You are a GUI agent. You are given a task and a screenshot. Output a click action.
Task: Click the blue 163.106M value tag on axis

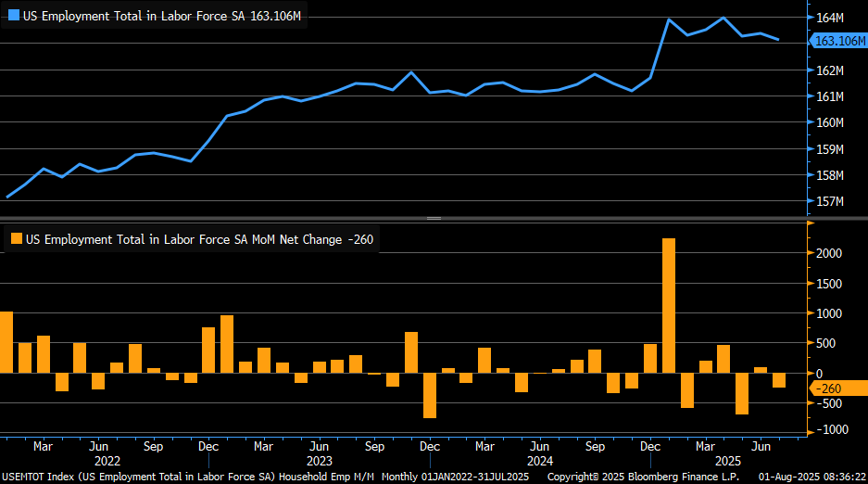[837, 41]
